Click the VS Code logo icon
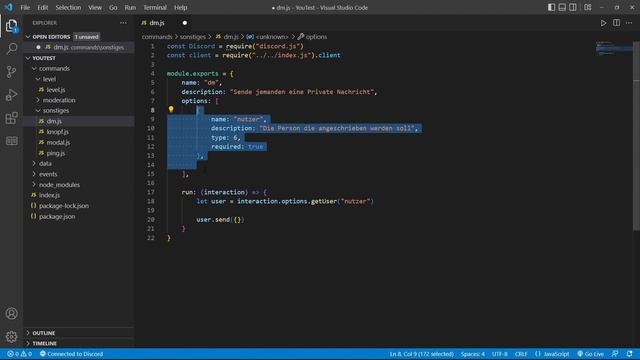640x360 pixels. (9, 7)
